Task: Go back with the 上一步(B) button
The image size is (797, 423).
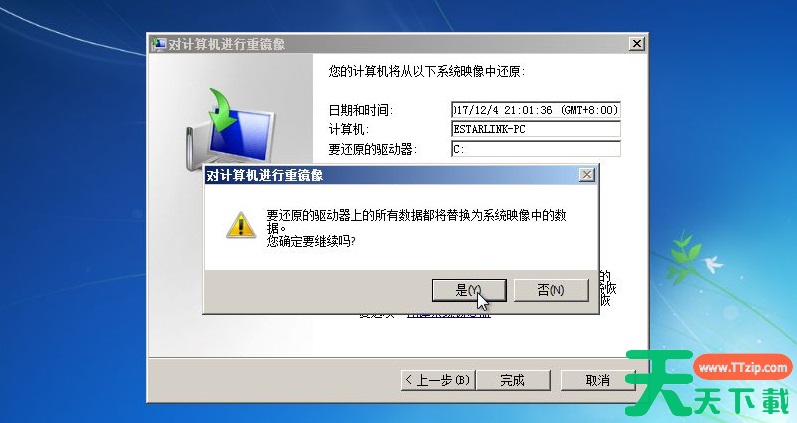Action: [438, 380]
